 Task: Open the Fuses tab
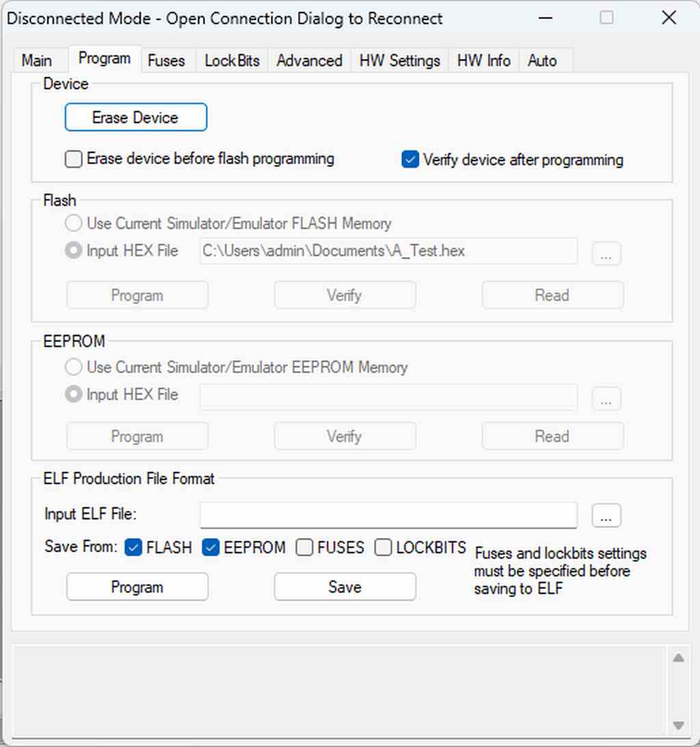click(x=166, y=61)
